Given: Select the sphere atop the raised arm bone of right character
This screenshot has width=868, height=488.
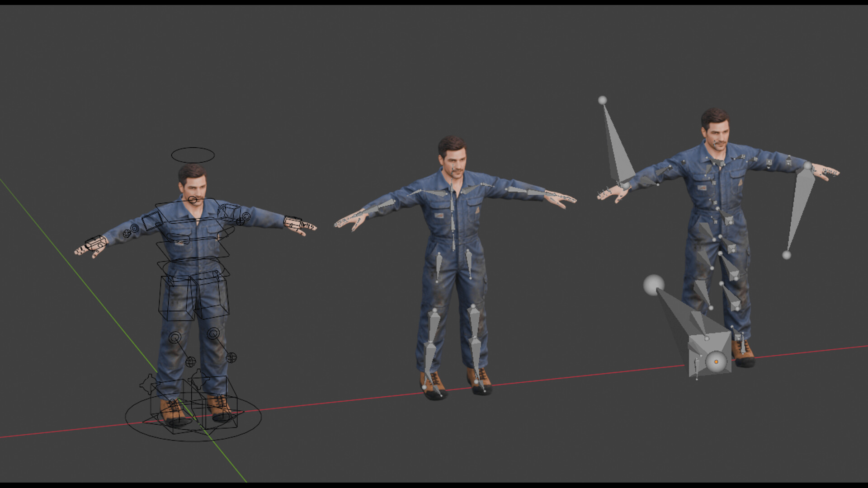Looking at the screenshot, I should (602, 100).
